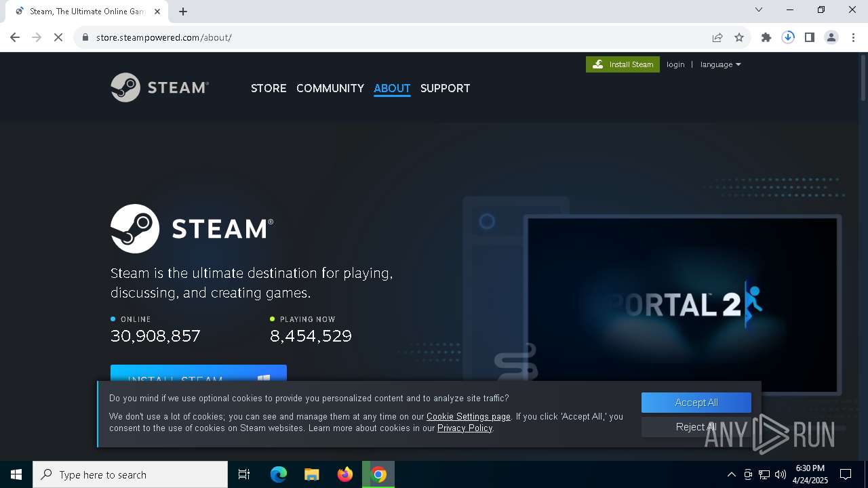
Task: Launch Firefox from the taskbar
Action: point(345,474)
